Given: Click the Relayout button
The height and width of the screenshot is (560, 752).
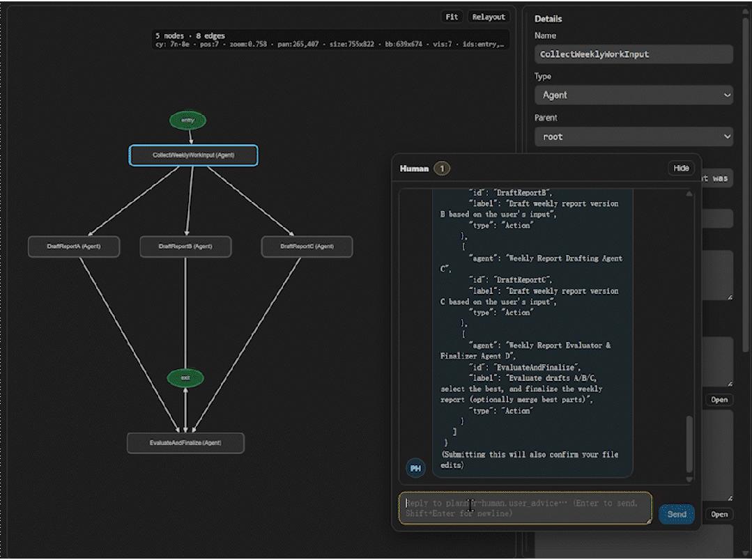Looking at the screenshot, I should pos(489,17).
